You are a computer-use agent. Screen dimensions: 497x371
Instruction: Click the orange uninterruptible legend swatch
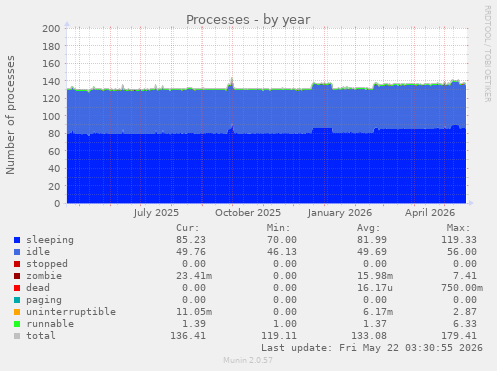point(17,312)
